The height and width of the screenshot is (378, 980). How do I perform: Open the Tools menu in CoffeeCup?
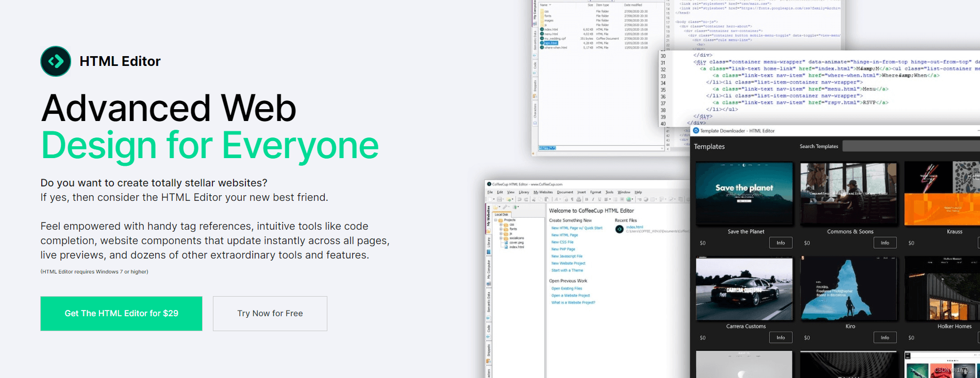609,192
